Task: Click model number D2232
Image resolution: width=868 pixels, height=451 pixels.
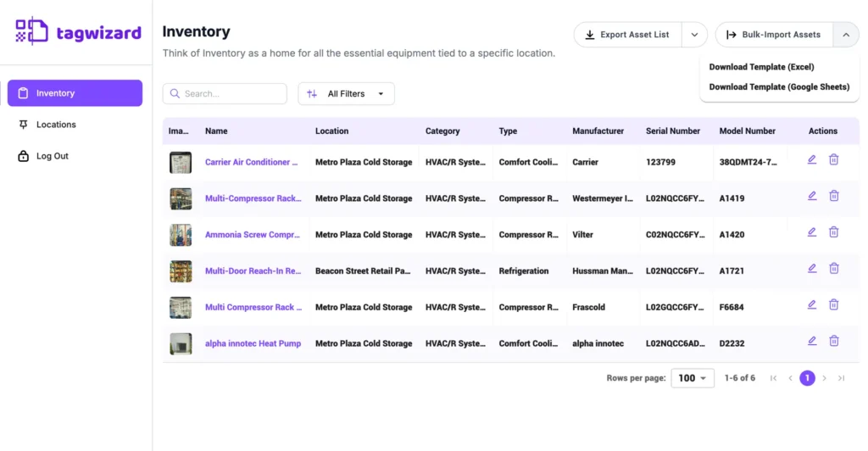Action: 732,343
